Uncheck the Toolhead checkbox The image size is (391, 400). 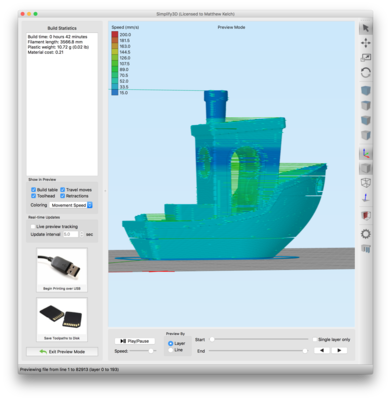(33, 196)
